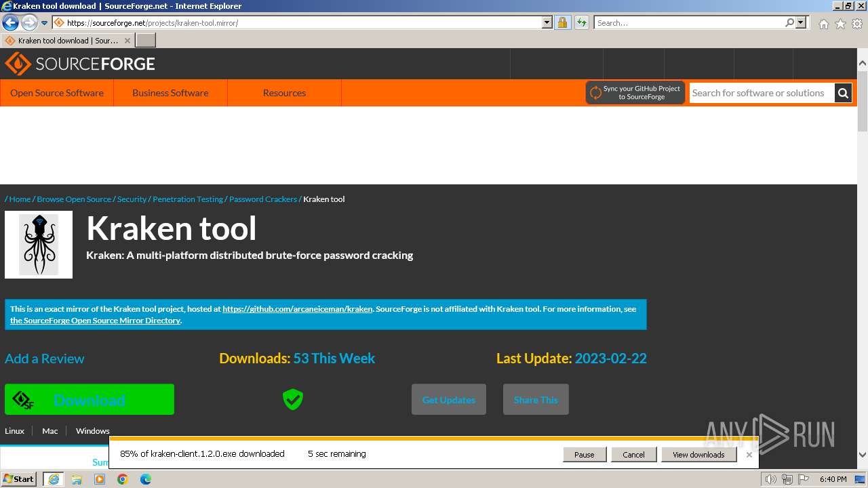Click the Search for software input field
The height and width of the screenshot is (488, 868).
pos(762,93)
